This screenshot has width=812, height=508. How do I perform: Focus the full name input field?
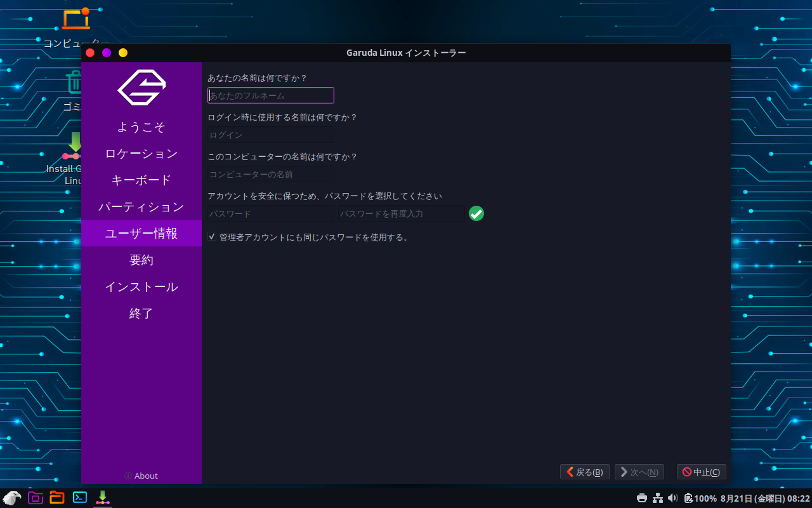pyautogui.click(x=271, y=95)
